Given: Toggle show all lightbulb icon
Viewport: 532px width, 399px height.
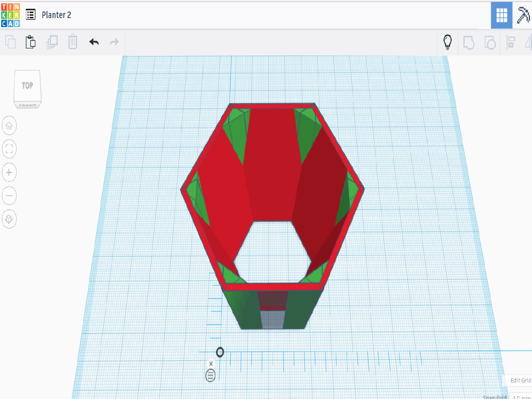Looking at the screenshot, I should [x=448, y=42].
